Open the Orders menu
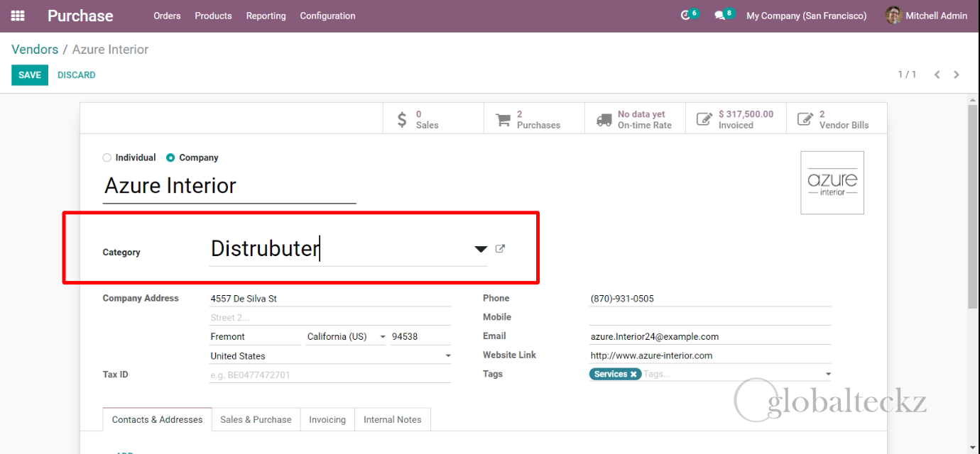The image size is (980, 454). 167,16
